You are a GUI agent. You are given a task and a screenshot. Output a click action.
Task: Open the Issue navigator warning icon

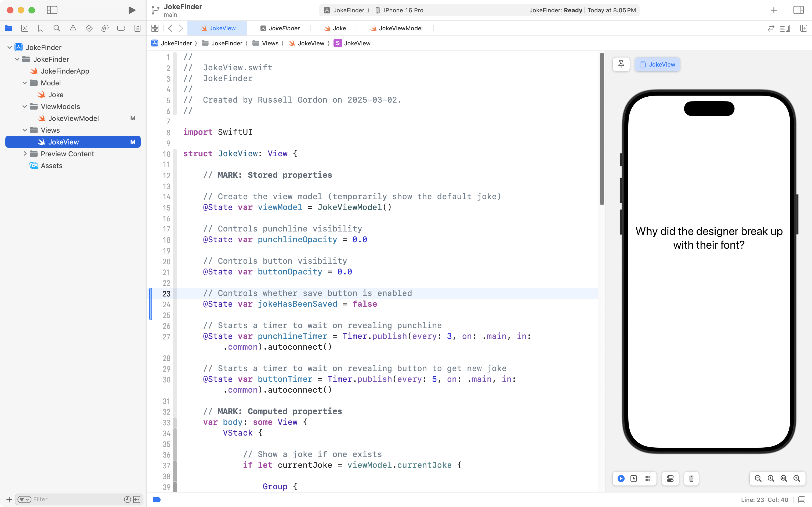click(x=73, y=28)
